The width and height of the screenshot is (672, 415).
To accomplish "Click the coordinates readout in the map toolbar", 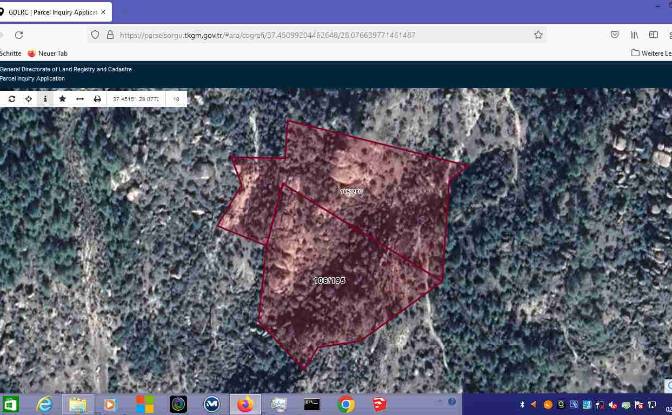I will pos(136,99).
